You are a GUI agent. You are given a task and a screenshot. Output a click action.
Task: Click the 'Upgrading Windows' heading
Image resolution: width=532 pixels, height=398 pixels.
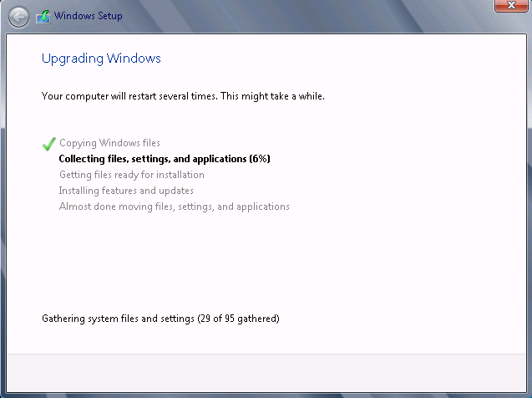(101, 59)
